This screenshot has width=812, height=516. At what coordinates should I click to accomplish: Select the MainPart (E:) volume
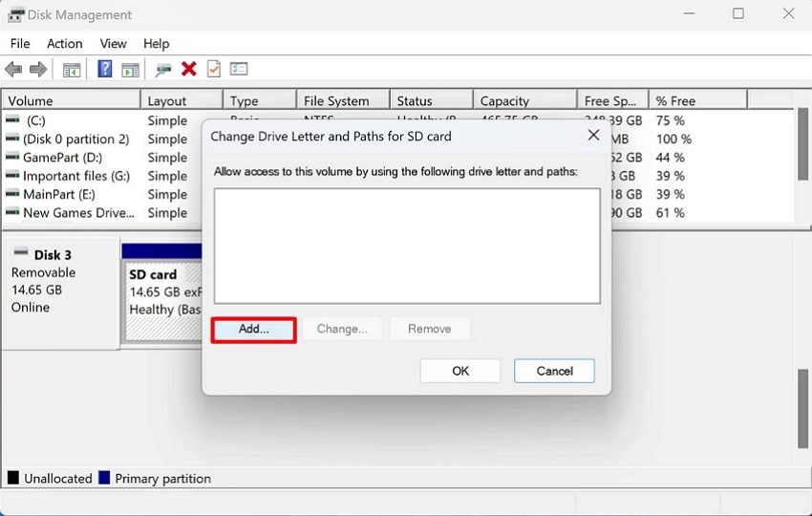(59, 194)
